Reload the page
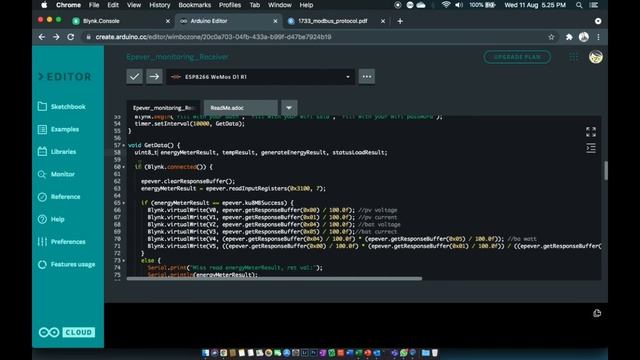The image size is (640, 360). point(71,37)
